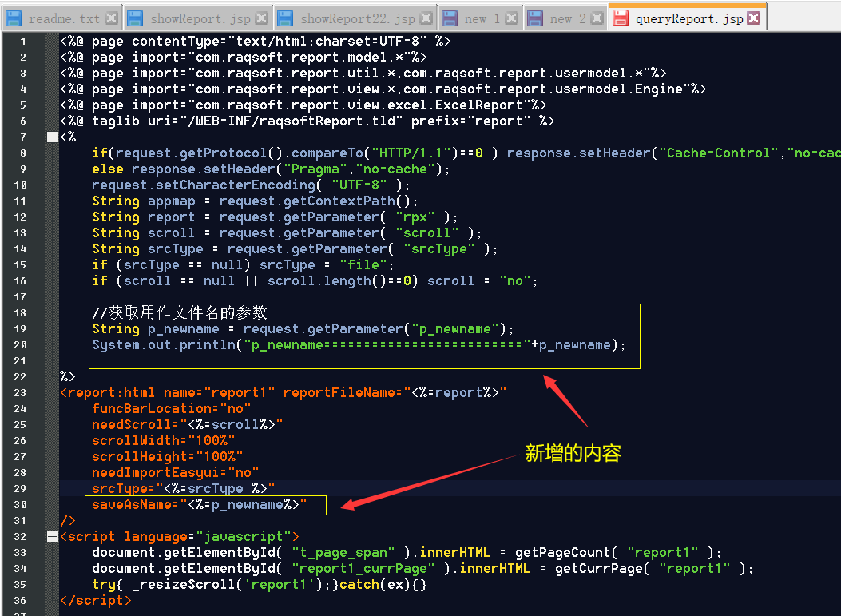
Task: Click 'String p_newname' declaration on line 19
Action: pos(156,329)
